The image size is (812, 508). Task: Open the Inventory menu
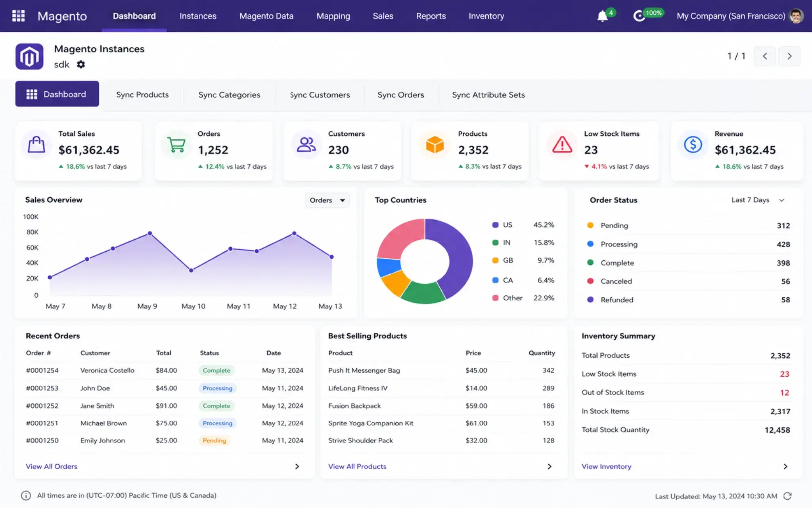tap(486, 16)
